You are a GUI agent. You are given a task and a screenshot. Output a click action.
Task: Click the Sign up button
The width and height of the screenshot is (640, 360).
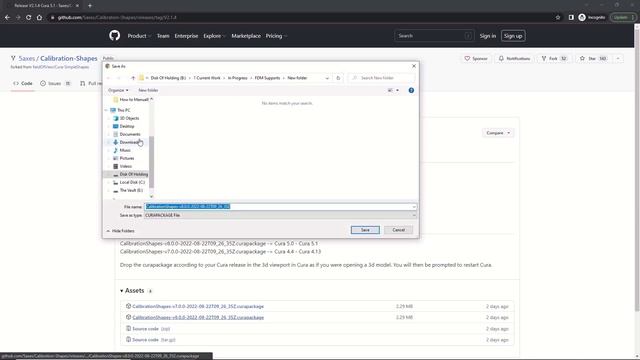513,36
